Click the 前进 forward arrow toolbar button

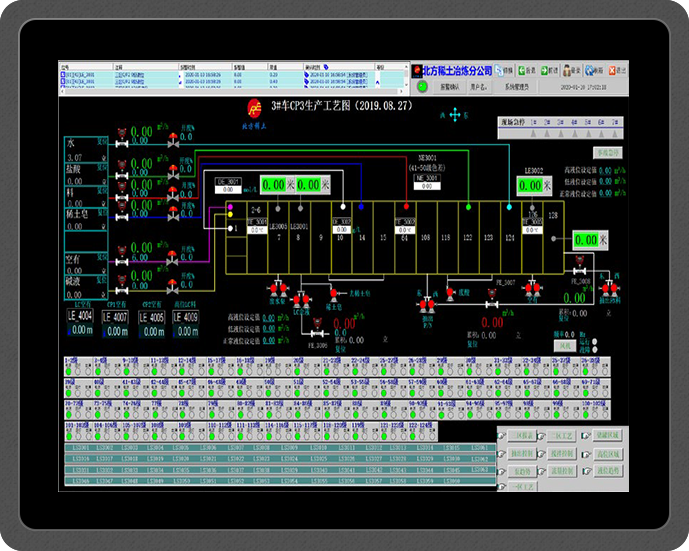tap(547, 71)
